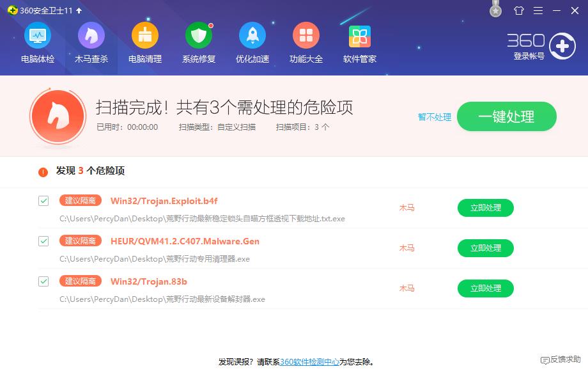Viewport: 588px width, 371px height.
Task: Click the 反馈求助 feedback link
Action: tap(561, 359)
